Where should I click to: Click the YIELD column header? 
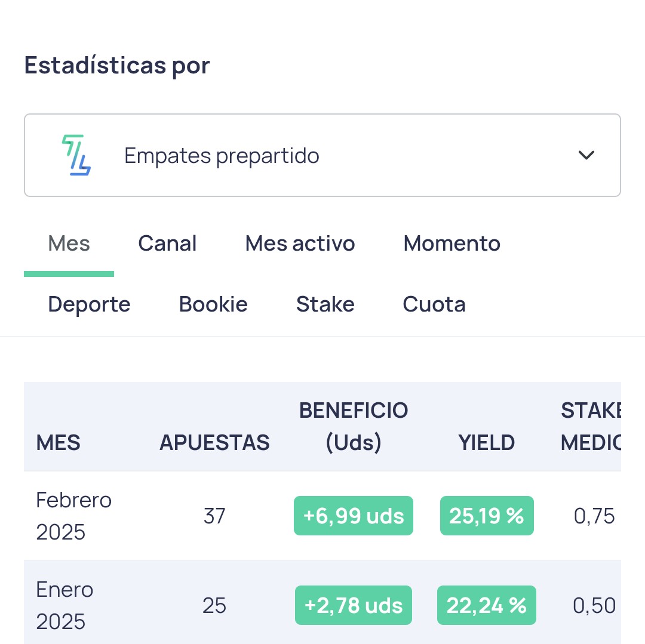click(487, 443)
